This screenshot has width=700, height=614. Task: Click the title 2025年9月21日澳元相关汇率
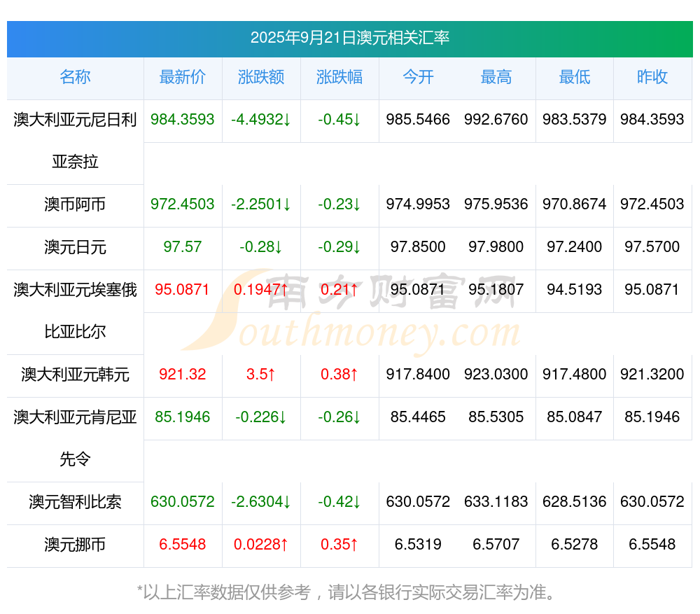click(x=349, y=38)
